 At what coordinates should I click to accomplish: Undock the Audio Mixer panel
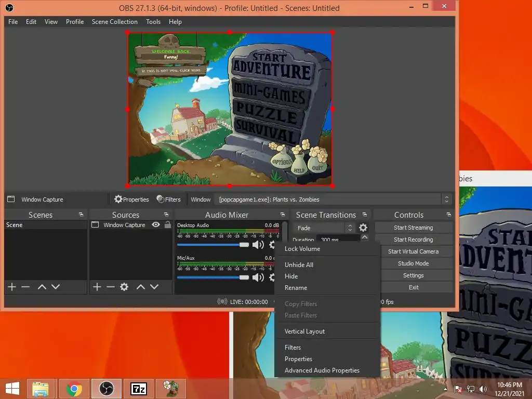[282, 215]
